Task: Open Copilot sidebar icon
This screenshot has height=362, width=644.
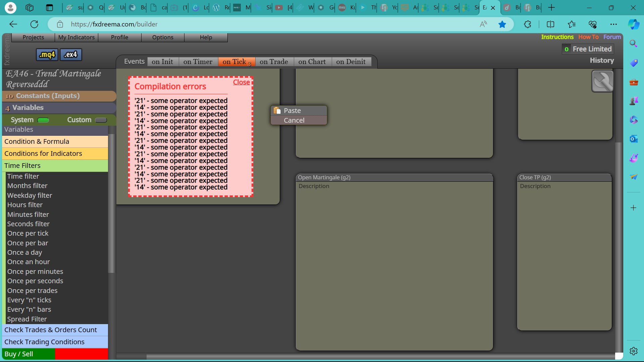Action: tap(634, 24)
